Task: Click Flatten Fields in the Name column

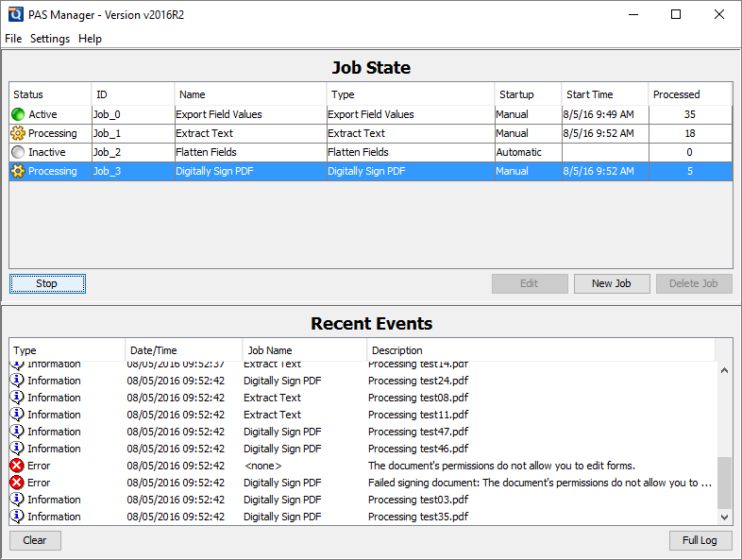Action: tap(206, 152)
